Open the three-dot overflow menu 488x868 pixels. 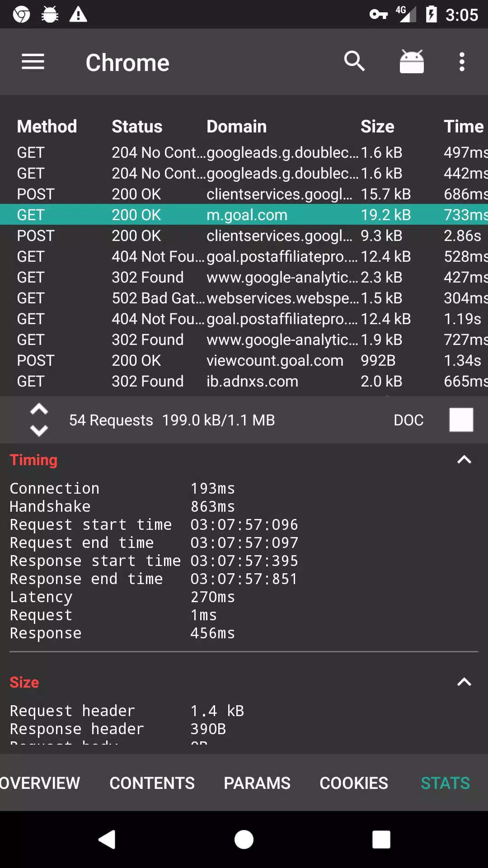coord(462,62)
